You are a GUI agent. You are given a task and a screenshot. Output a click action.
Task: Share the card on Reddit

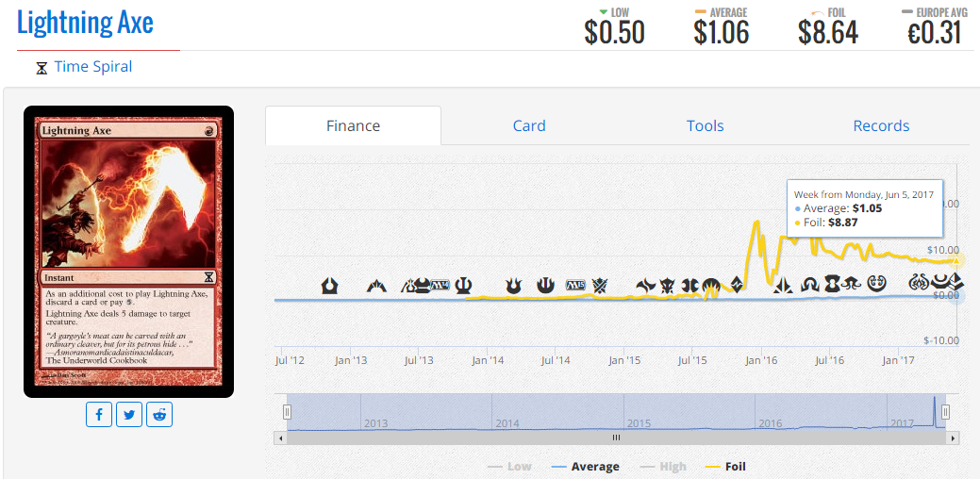pyautogui.click(x=159, y=415)
